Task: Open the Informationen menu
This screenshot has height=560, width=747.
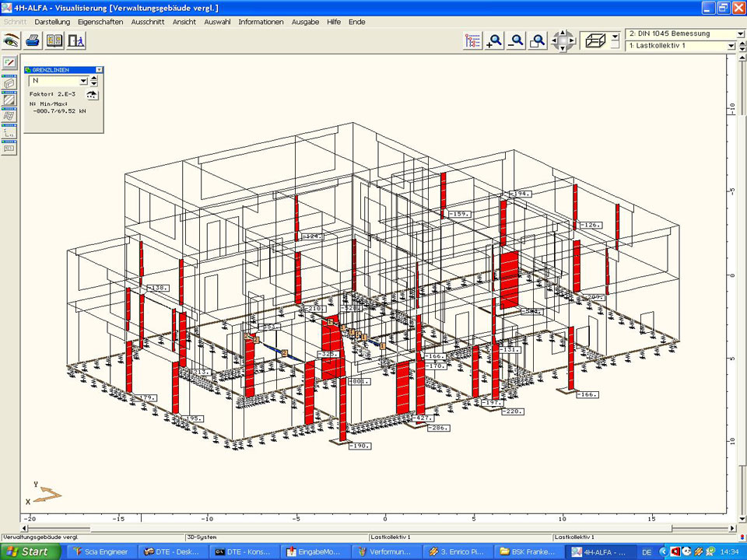Action: point(261,22)
